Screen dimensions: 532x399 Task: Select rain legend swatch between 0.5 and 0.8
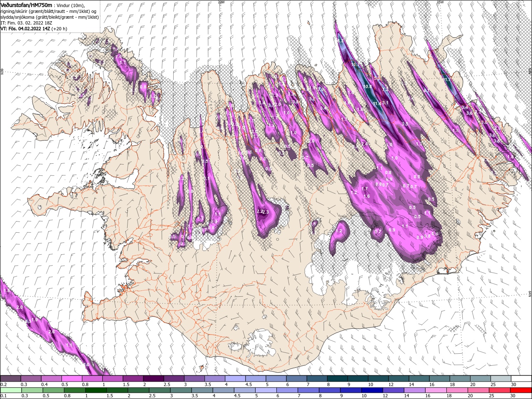(x=53, y=390)
